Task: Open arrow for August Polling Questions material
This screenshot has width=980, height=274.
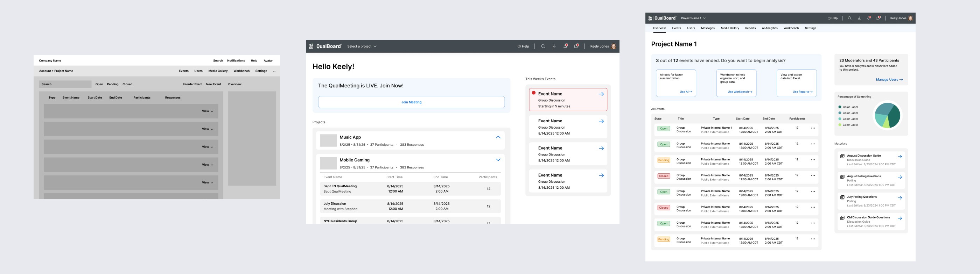Action: [900, 177]
